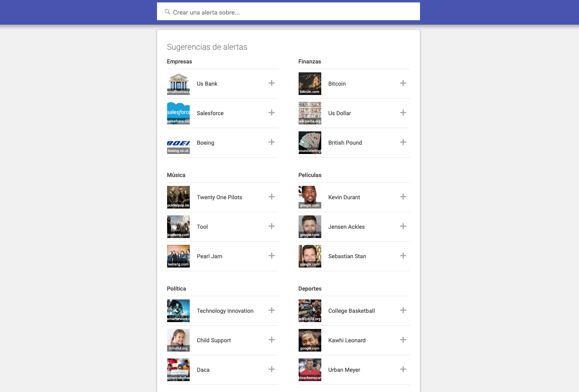Add alert for Us Dollar

(403, 113)
